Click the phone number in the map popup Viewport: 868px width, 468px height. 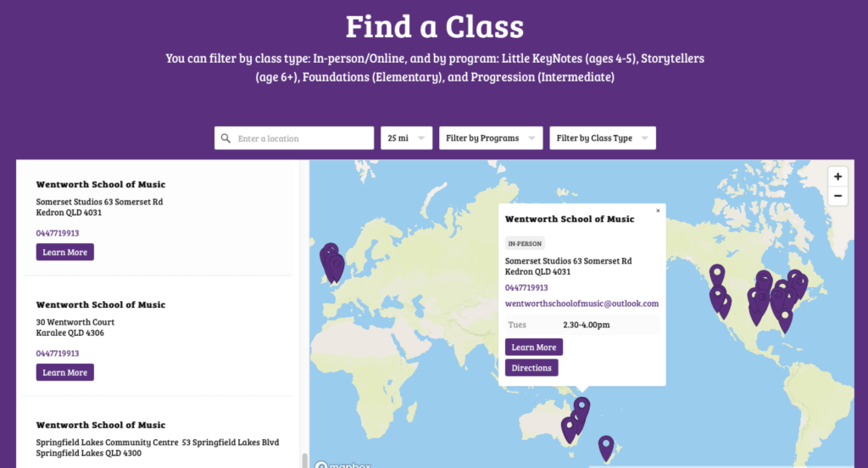point(526,287)
